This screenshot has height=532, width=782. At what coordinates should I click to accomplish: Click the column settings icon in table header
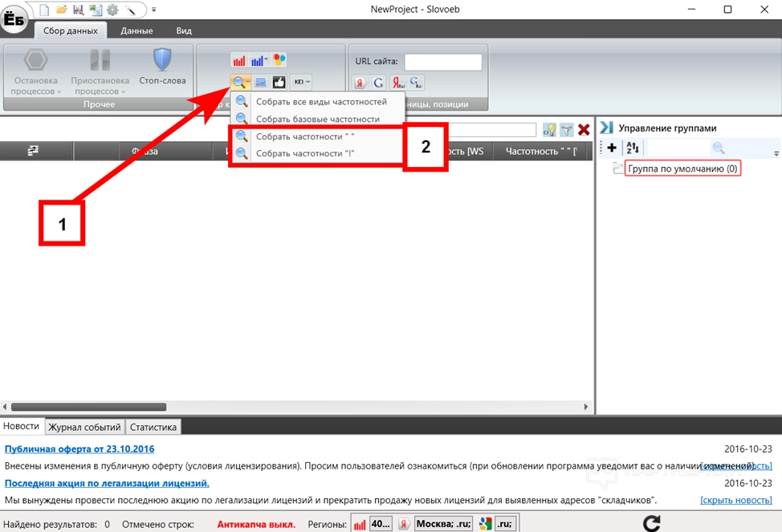[x=33, y=151]
